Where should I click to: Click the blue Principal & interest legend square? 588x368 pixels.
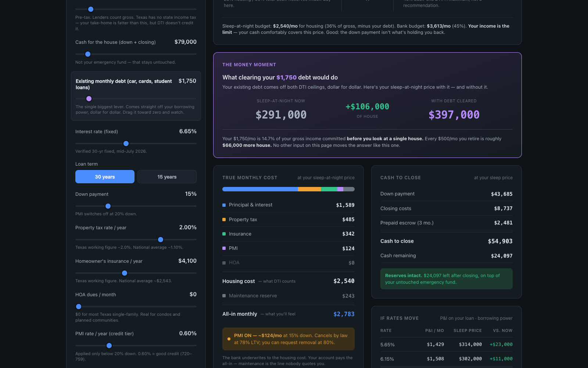[x=224, y=205]
